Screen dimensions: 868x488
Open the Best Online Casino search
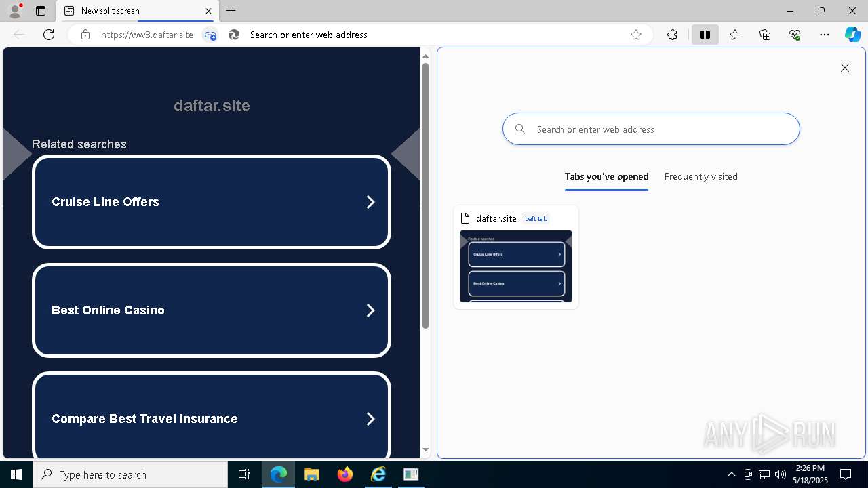[212, 310]
